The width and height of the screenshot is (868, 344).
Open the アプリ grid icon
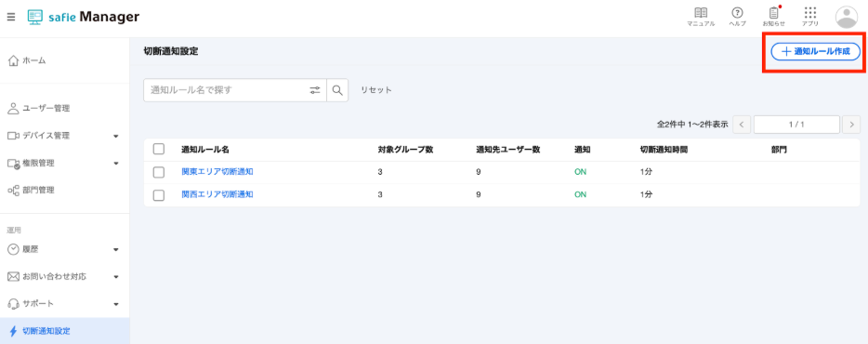coord(810,17)
